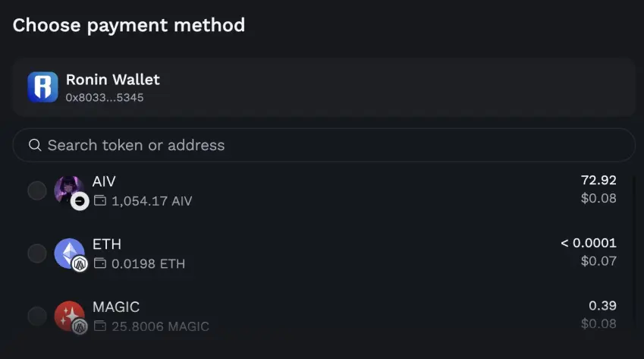Click the 72.92 AIV price amount
644x359 pixels.
coord(598,180)
